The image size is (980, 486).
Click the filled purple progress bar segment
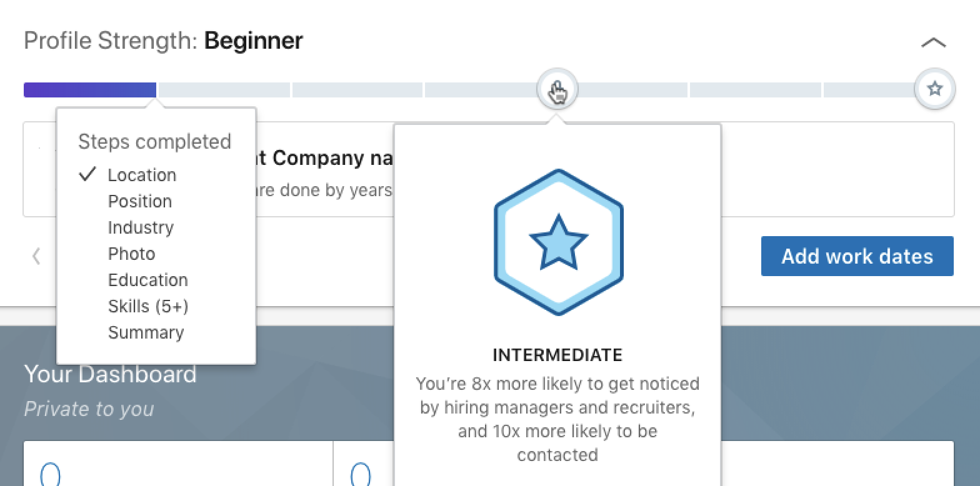pos(90,90)
